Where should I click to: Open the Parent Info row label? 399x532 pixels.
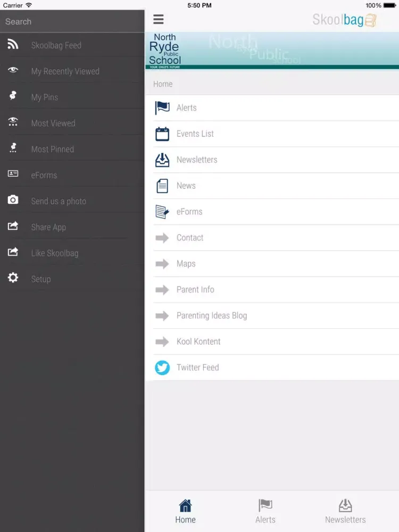(x=195, y=289)
